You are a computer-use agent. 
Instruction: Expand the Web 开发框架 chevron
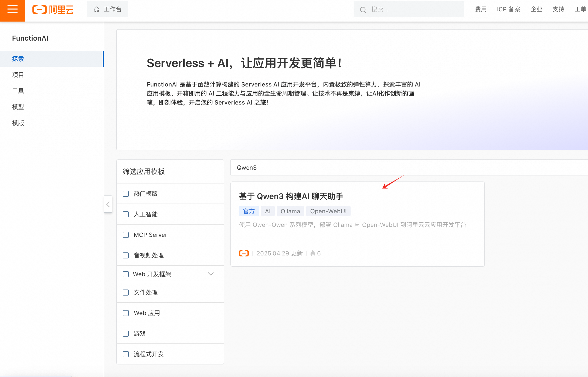pyautogui.click(x=211, y=274)
